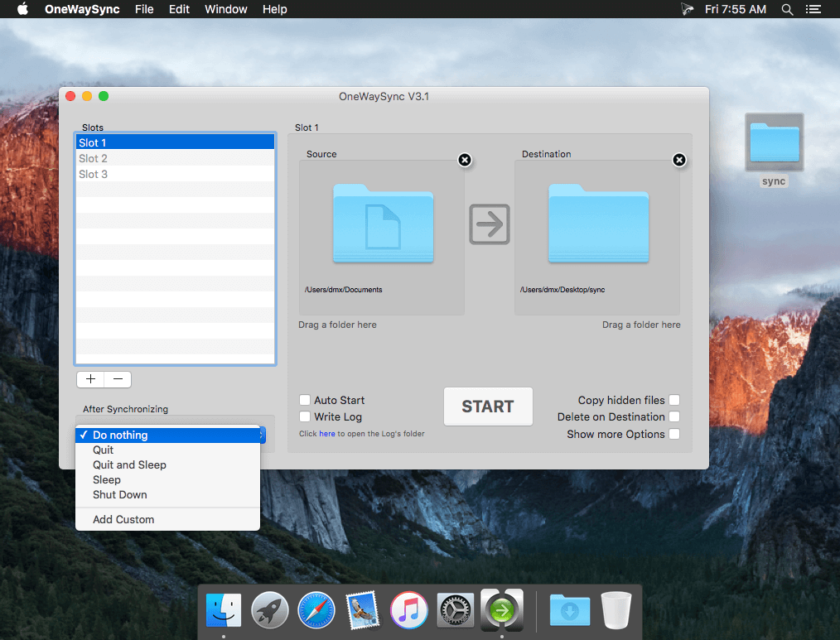Click the clock showing Fri 7:55 AM
The height and width of the screenshot is (640, 840).
[x=735, y=9]
